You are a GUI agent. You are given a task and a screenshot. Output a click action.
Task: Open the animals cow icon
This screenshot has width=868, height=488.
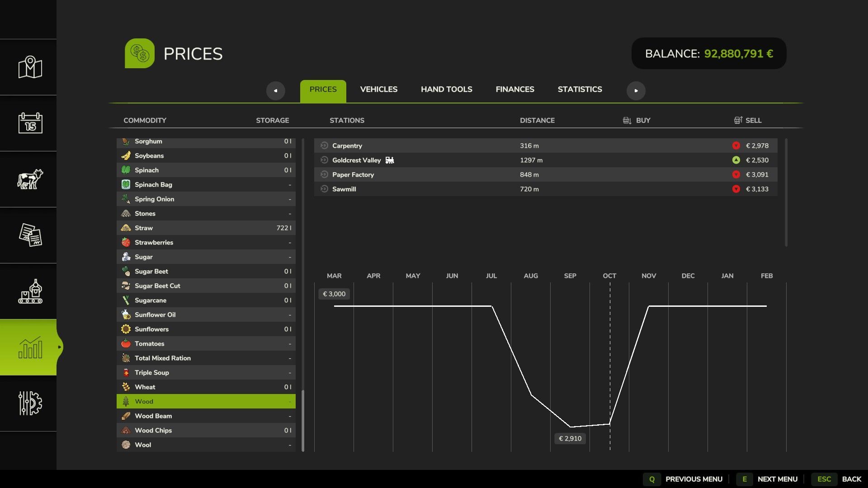click(30, 179)
